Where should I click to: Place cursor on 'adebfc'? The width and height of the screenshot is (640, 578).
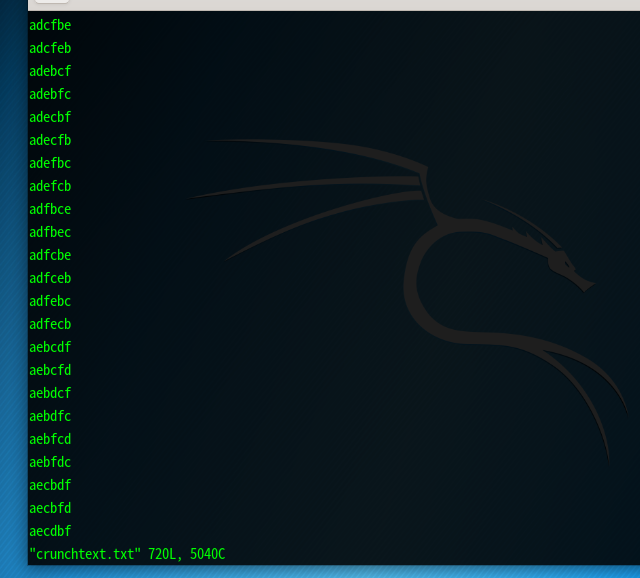[50, 94]
